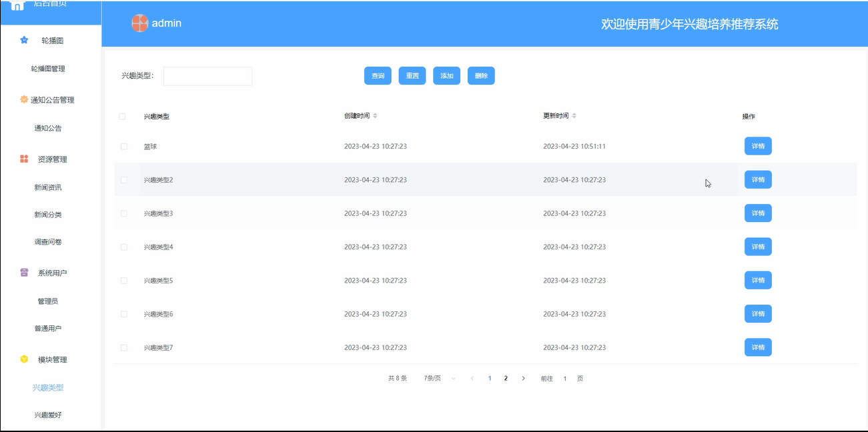Click the 共 8 条 total count
This screenshot has width=868, height=432.
[x=398, y=378]
